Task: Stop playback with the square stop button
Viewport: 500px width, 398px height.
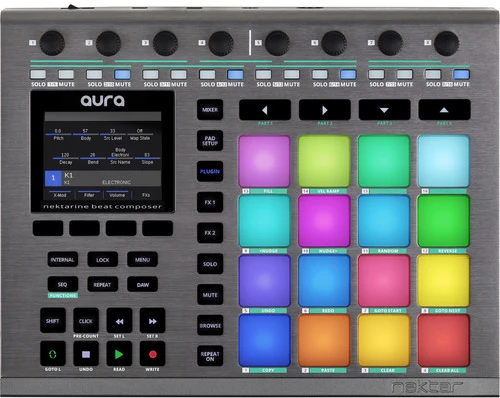Action: click(86, 354)
